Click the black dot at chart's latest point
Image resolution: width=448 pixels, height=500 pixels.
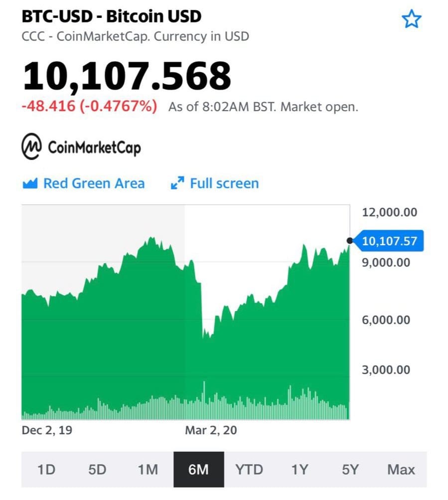[350, 241]
